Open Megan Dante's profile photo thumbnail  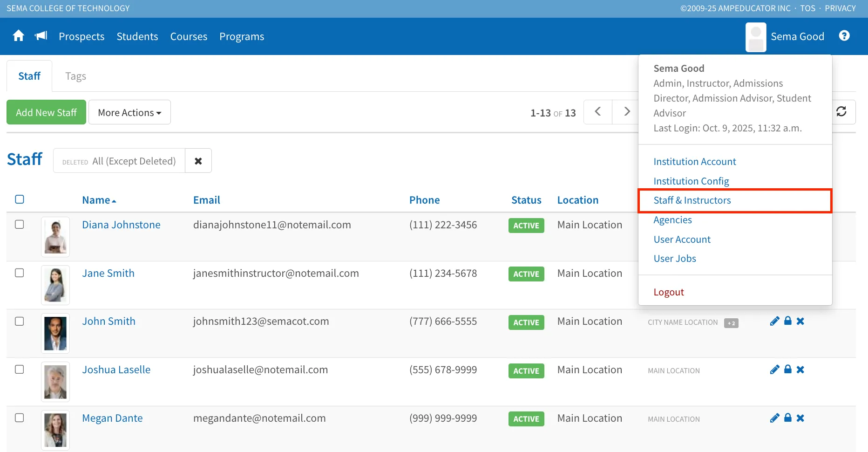[x=55, y=430]
